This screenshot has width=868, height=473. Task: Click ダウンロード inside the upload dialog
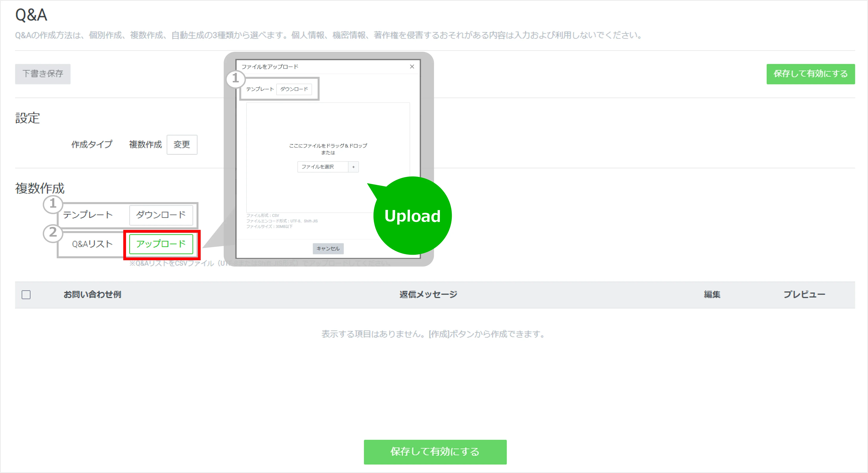[x=294, y=89]
